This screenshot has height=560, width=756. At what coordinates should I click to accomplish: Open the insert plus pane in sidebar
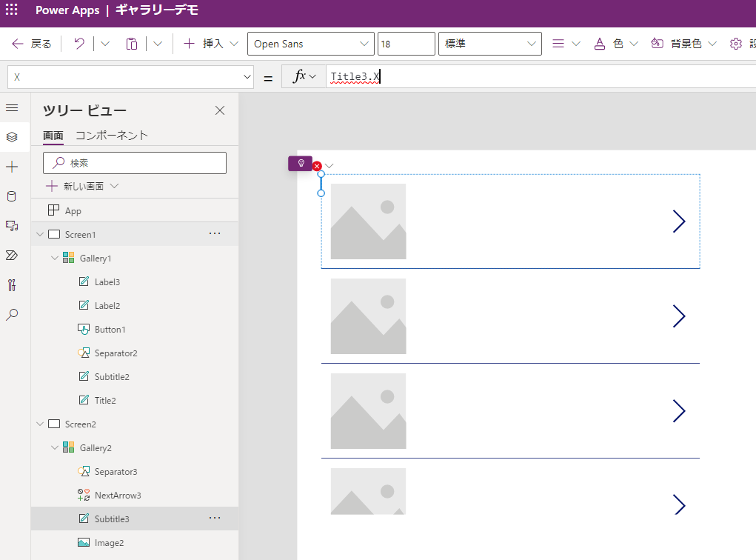click(12, 167)
